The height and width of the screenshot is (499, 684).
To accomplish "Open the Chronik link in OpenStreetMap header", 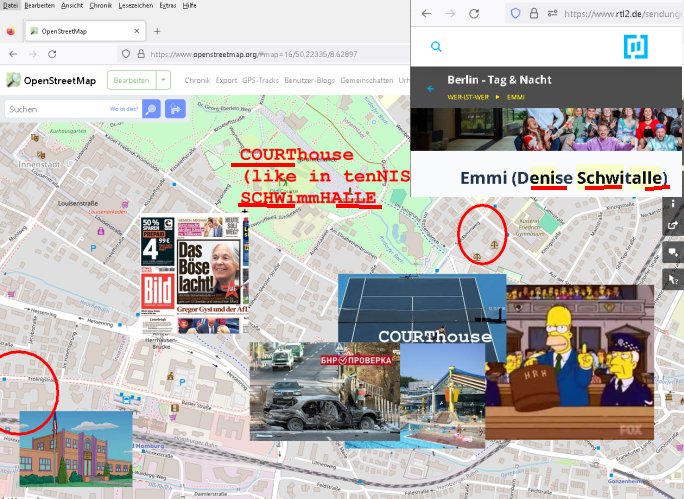I will pos(197,80).
